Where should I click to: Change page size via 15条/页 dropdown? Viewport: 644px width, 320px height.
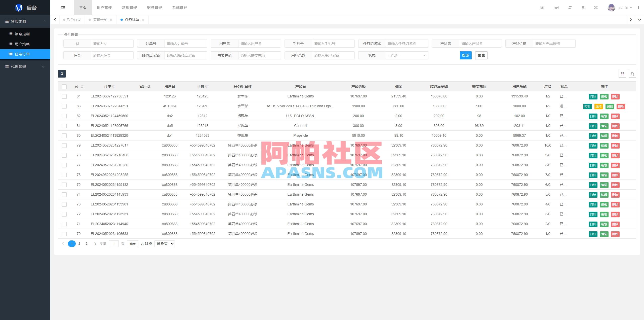coord(164,243)
